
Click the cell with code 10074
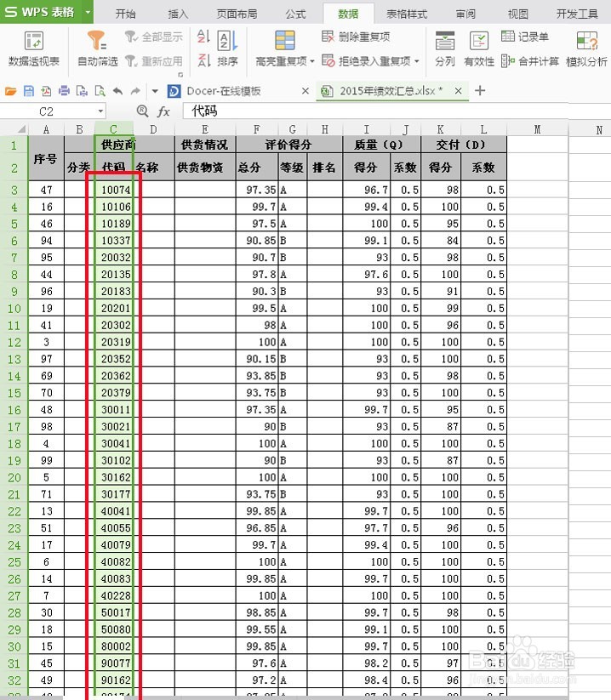point(114,190)
